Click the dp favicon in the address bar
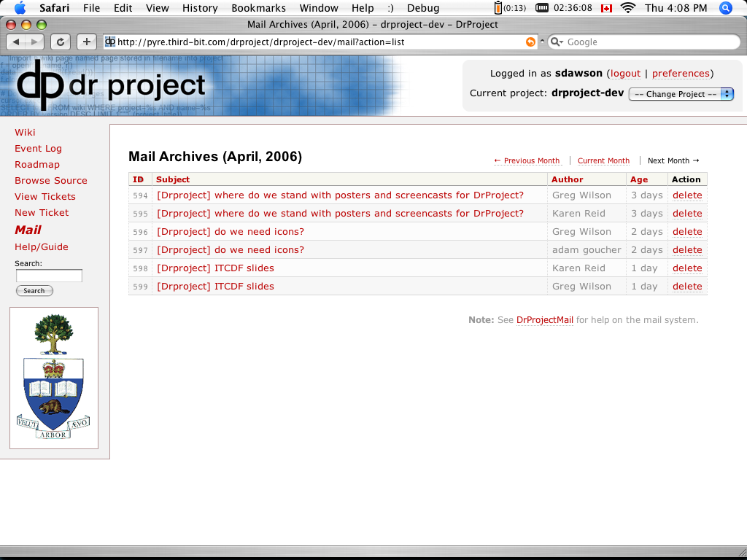This screenshot has height=560, width=747. tap(112, 42)
